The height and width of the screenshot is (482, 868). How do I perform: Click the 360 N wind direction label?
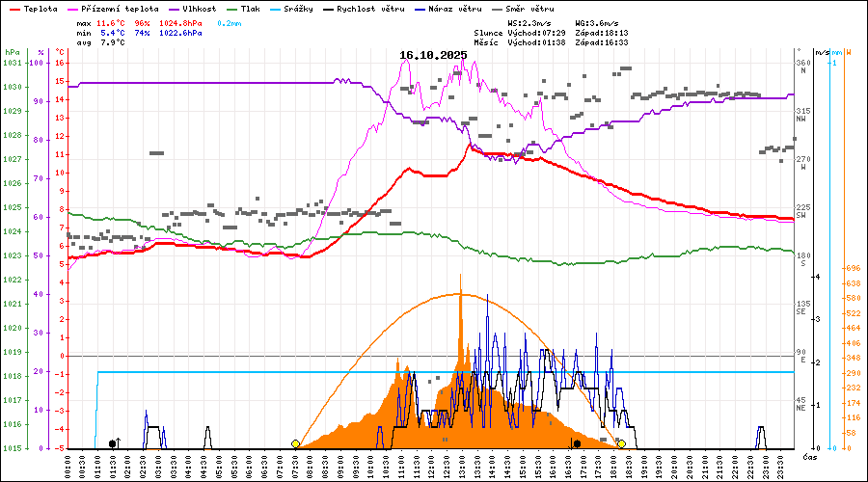801,67
